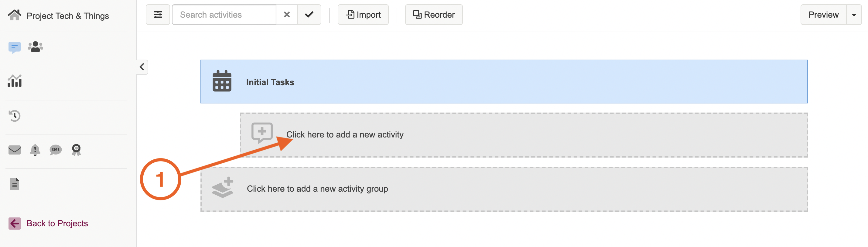Click the Reorder button
The image size is (868, 247).
click(x=434, y=15)
